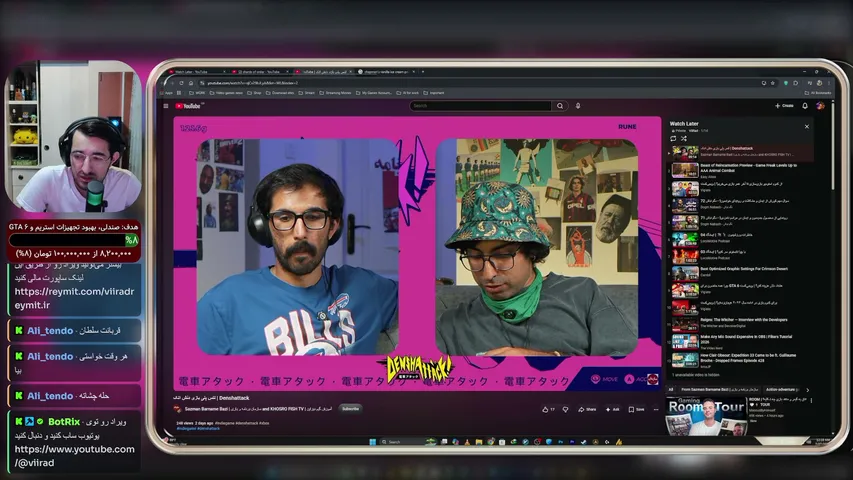Click the YouTube logo home link

pyautogui.click(x=189, y=106)
